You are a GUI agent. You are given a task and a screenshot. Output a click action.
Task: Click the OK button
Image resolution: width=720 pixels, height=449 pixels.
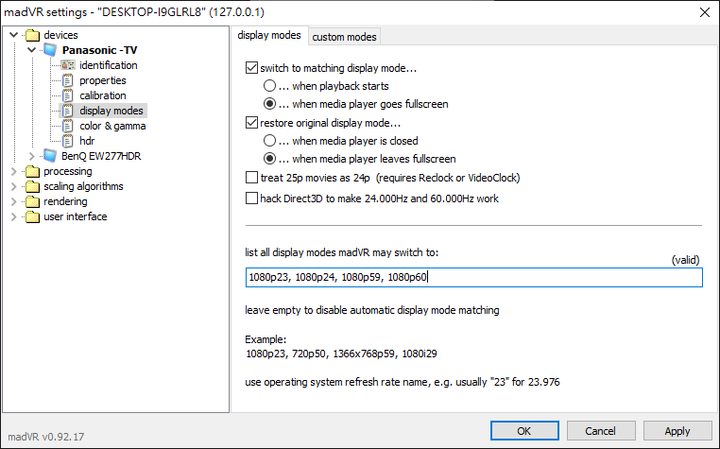point(524,431)
